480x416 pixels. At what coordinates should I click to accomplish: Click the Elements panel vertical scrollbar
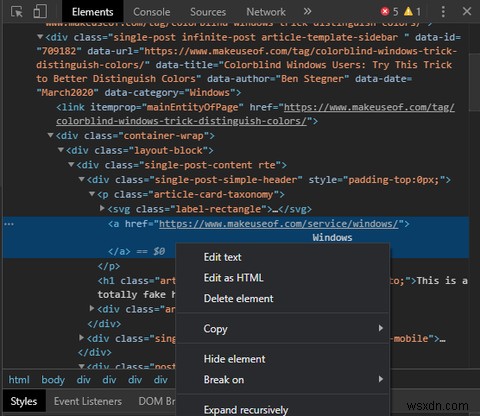[474, 83]
